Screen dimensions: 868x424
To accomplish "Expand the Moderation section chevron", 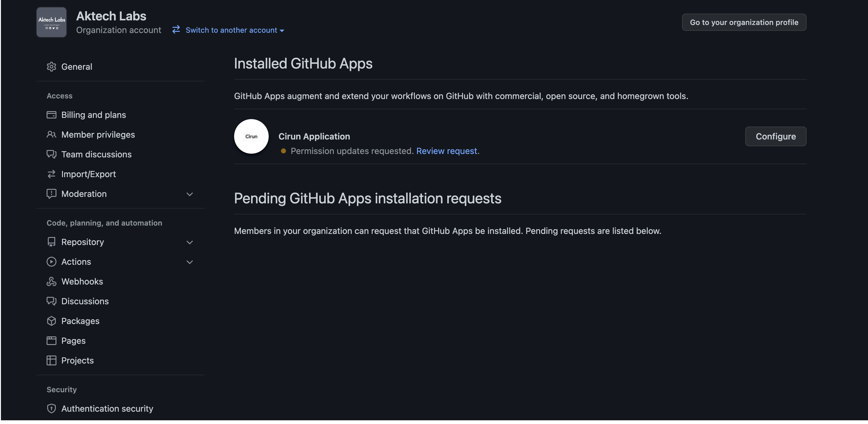I will [190, 194].
